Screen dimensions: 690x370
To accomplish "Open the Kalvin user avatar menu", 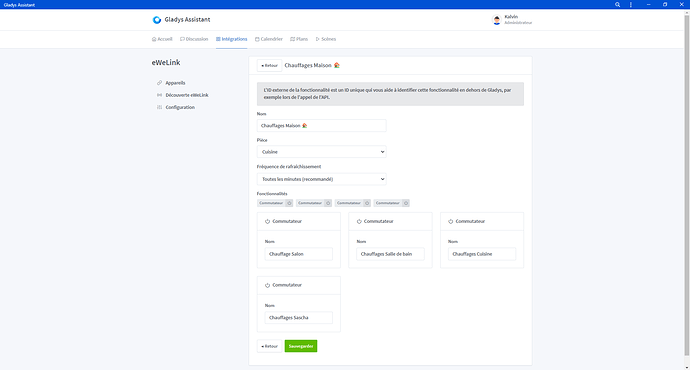I will [x=496, y=20].
